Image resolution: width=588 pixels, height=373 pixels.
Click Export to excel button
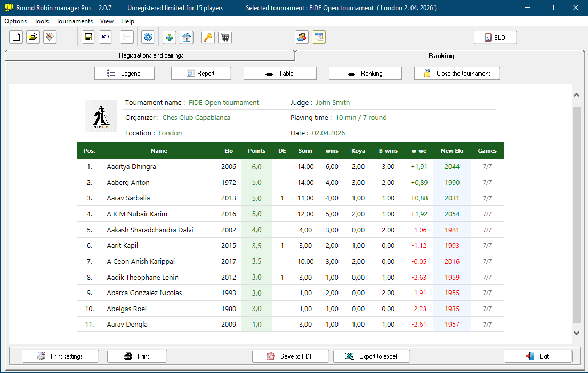(x=372, y=356)
